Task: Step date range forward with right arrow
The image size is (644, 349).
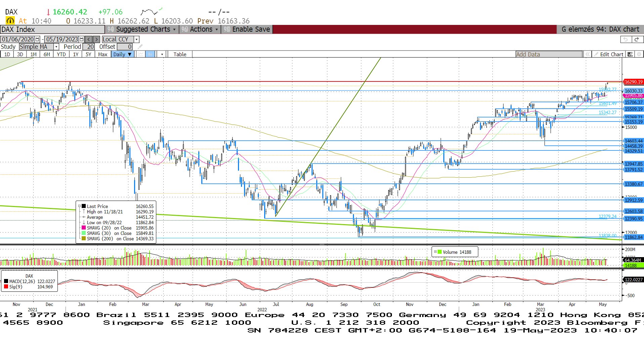Action: click(x=96, y=39)
